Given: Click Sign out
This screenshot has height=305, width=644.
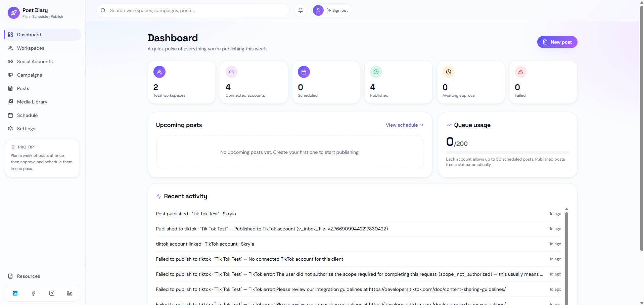Looking at the screenshot, I should pos(337,10).
